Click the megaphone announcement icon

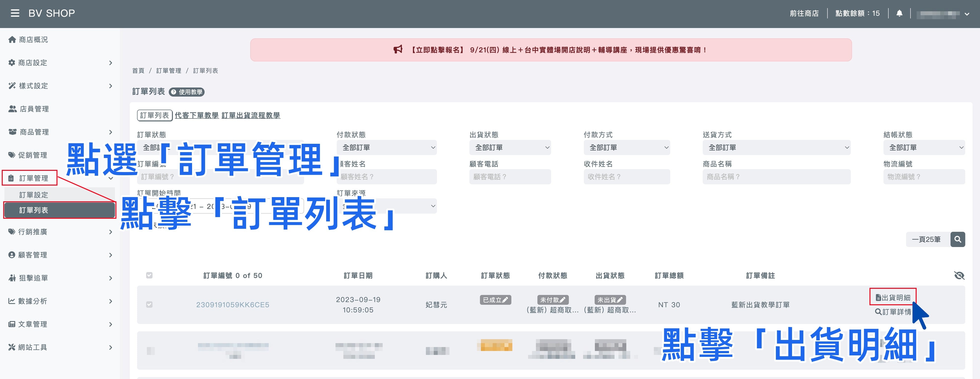pyautogui.click(x=398, y=50)
